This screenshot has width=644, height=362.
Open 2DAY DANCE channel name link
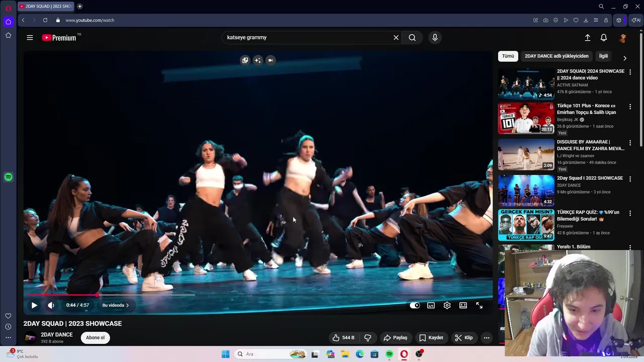[x=56, y=335]
